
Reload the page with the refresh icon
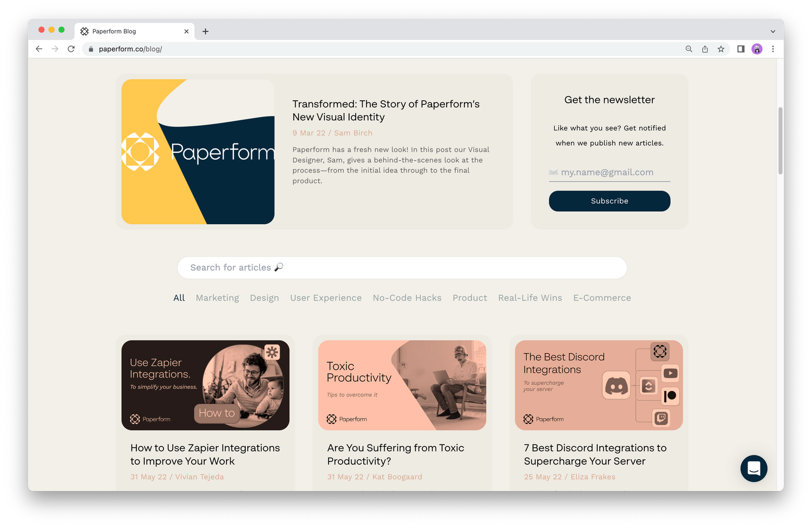pos(71,49)
